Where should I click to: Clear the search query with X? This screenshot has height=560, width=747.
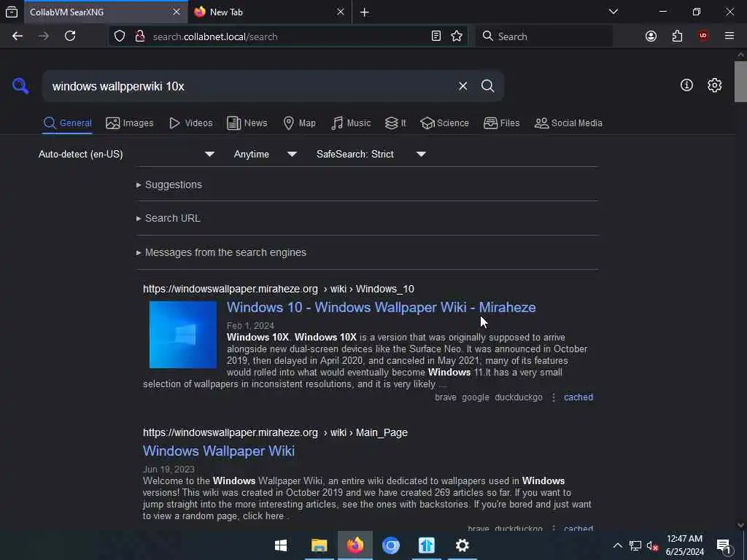(462, 86)
